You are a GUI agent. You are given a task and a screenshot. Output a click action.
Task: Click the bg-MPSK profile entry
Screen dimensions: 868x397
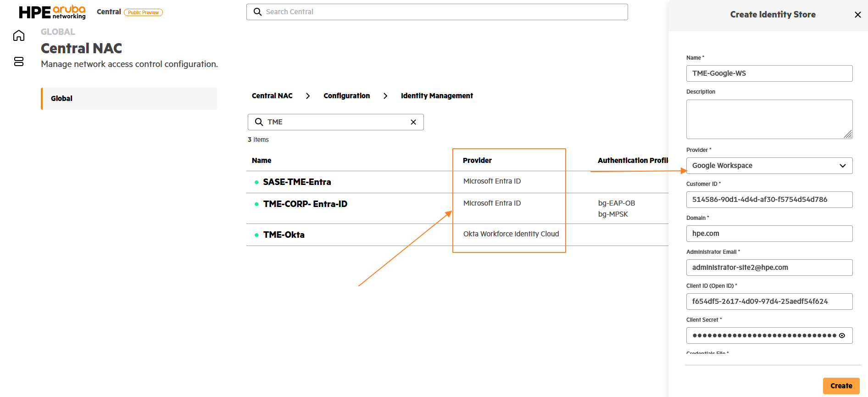613,214
